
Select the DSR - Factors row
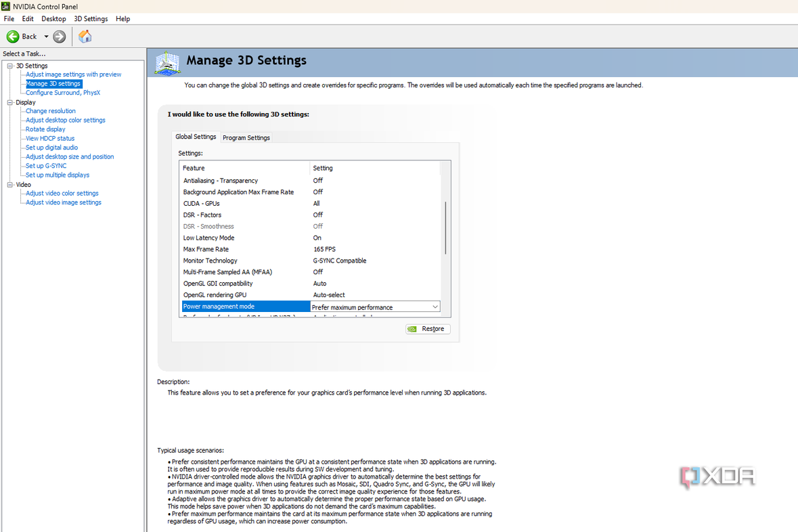point(311,215)
